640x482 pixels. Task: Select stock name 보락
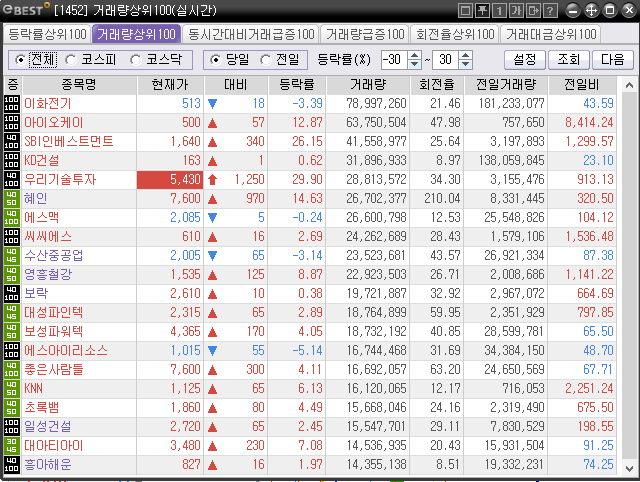point(36,293)
